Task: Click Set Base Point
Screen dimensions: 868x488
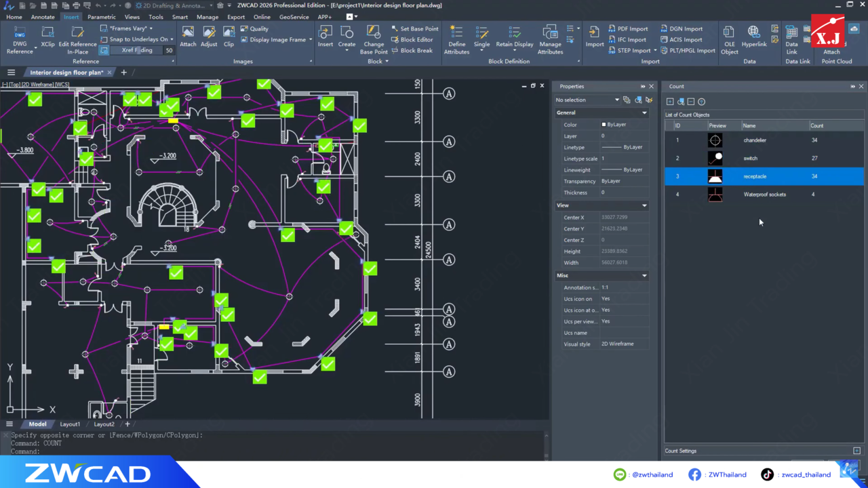Action: (414, 28)
